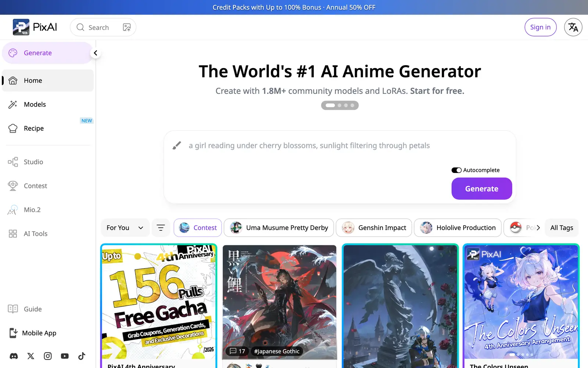Click the Instagram icon

pos(48,356)
